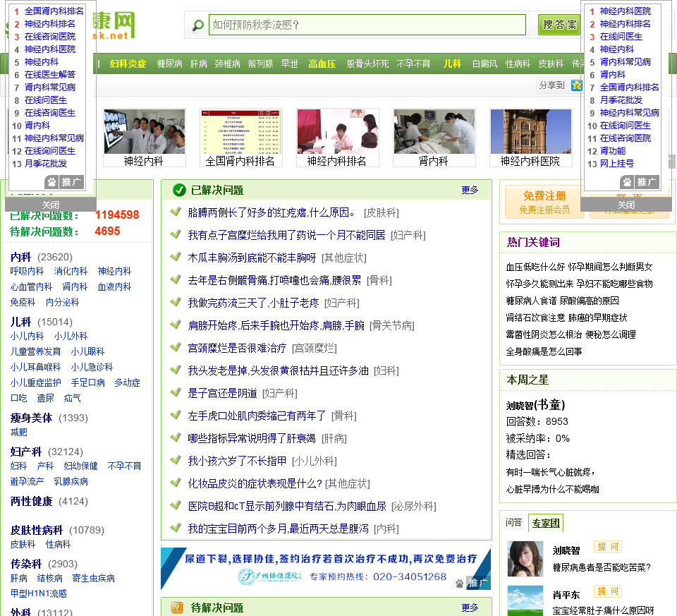Screen dimensions: 677x616
Task: Click paw 推广 badge in right floating ad
Action: tap(640, 182)
